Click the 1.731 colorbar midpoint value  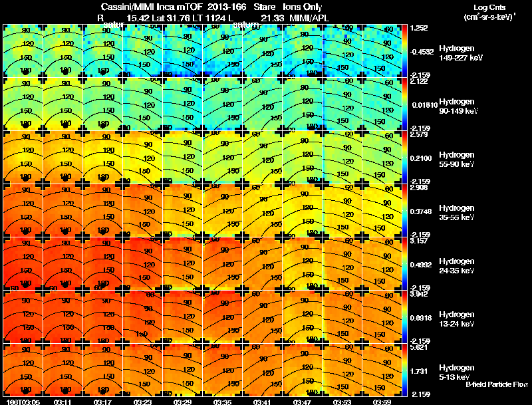(419, 372)
